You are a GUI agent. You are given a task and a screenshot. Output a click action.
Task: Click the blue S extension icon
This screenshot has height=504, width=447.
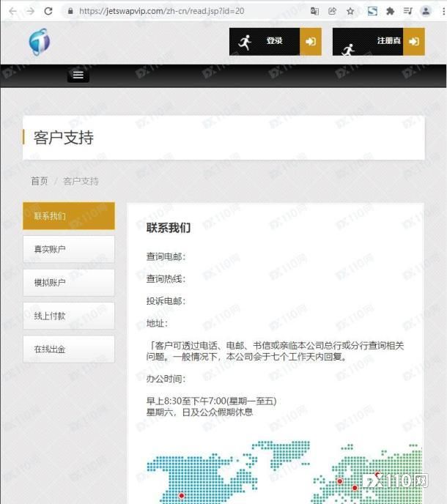coord(372,11)
